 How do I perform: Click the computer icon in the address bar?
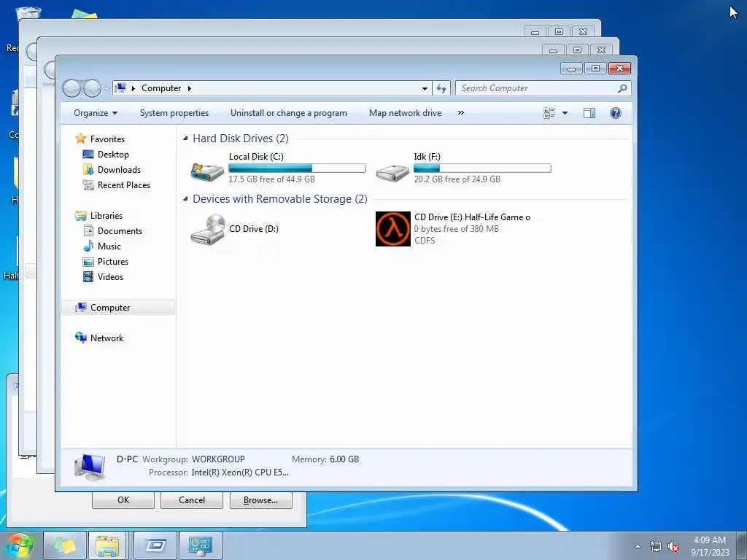(x=121, y=88)
